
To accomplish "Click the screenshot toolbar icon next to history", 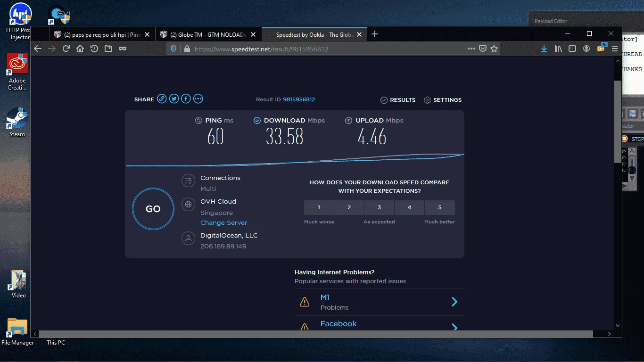I will (108, 49).
